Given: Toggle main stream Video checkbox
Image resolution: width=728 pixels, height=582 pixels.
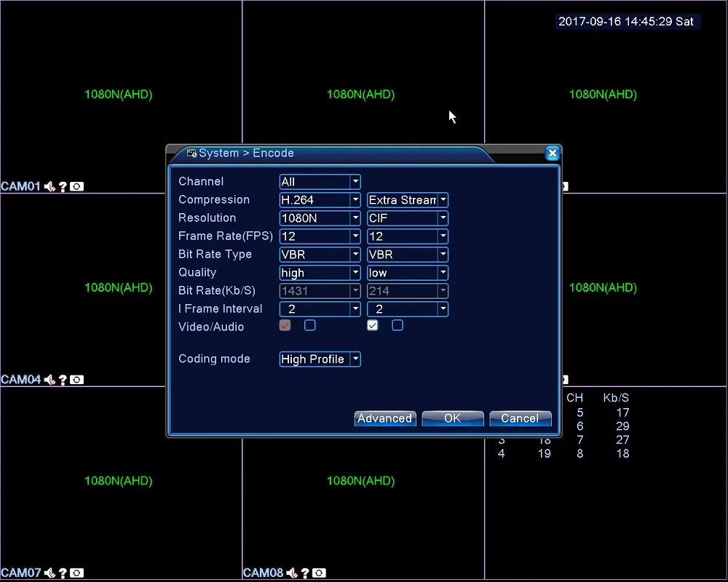Looking at the screenshot, I should (285, 325).
